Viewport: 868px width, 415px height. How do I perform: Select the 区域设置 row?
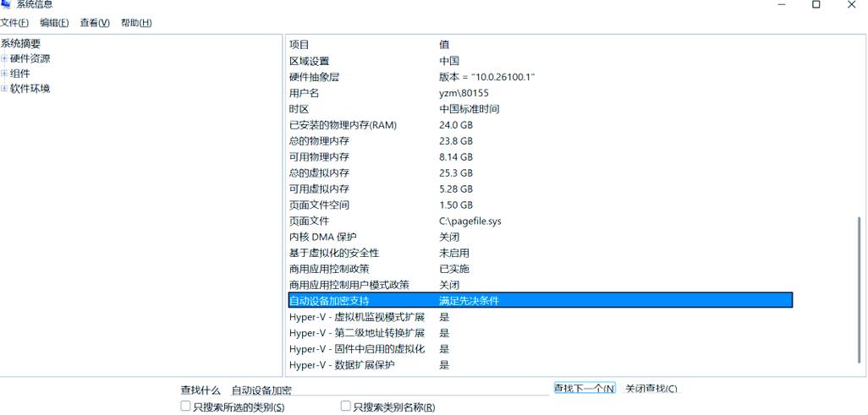(x=541, y=61)
